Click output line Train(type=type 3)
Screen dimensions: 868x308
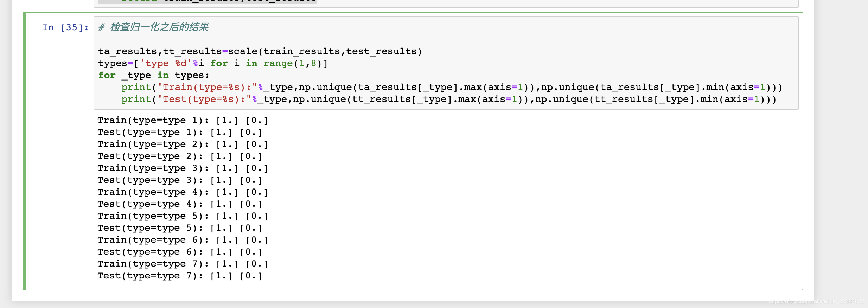(183, 168)
